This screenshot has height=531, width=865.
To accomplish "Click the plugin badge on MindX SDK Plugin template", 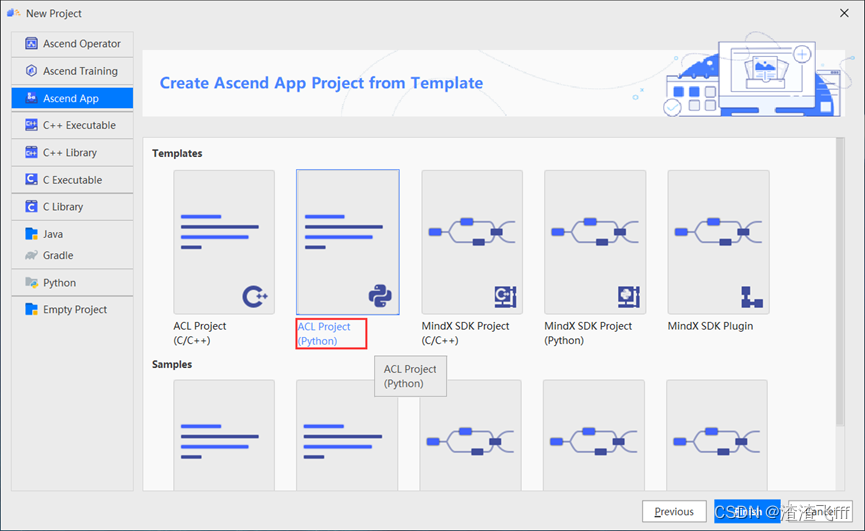I will coord(752,297).
